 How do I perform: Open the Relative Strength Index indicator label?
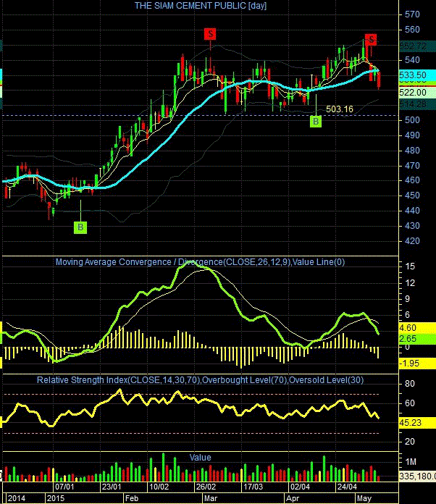pos(200,380)
